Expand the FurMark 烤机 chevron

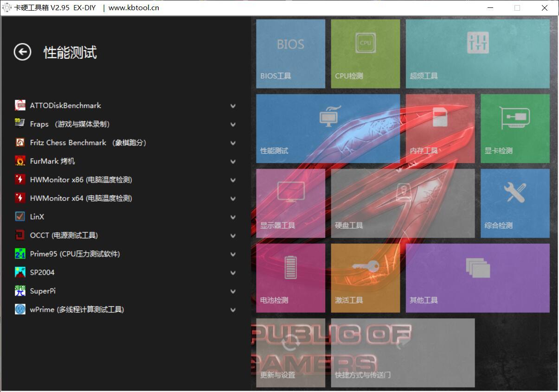[x=233, y=161]
